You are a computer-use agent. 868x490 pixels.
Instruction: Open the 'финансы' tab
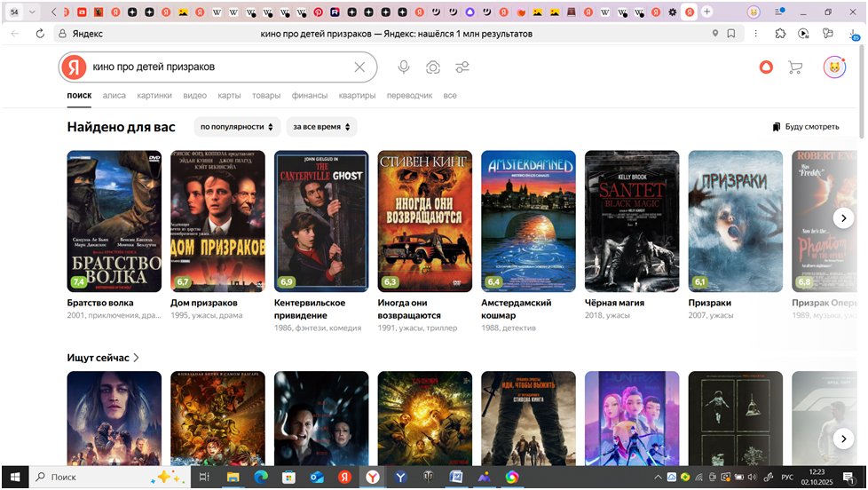(x=310, y=95)
